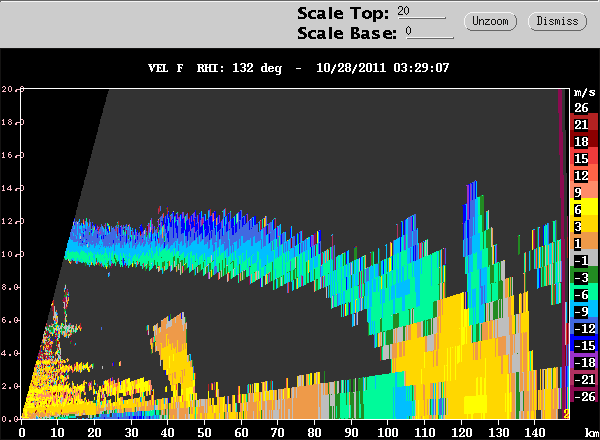Pick the 15 m/s red swatch
Viewport: 600px width, 440px height.
(x=585, y=158)
